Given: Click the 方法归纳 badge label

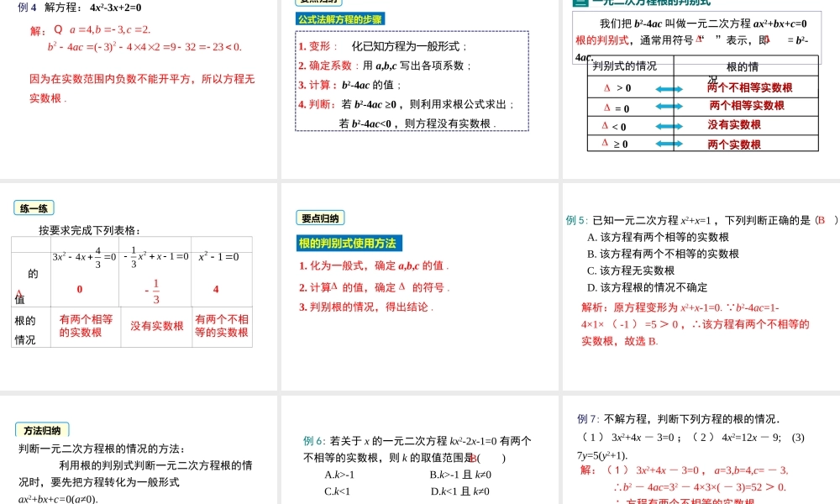Looking at the screenshot, I should 42,430.
